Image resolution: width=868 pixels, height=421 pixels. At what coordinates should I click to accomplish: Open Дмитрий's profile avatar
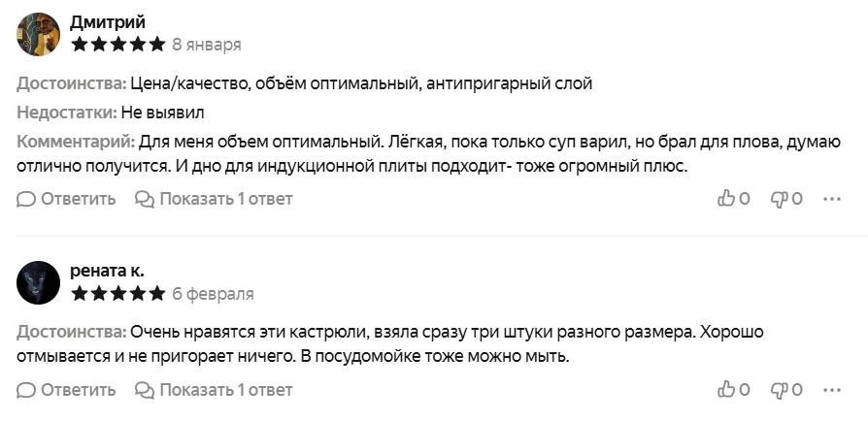[39, 34]
